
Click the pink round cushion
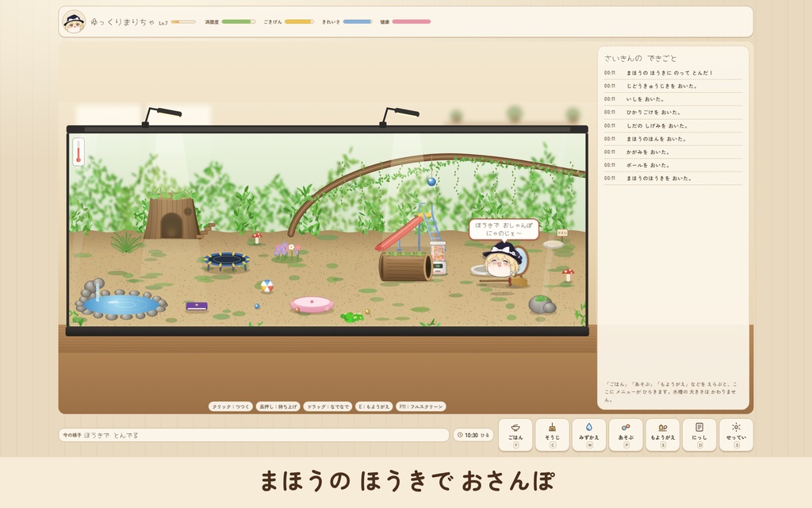(x=312, y=304)
